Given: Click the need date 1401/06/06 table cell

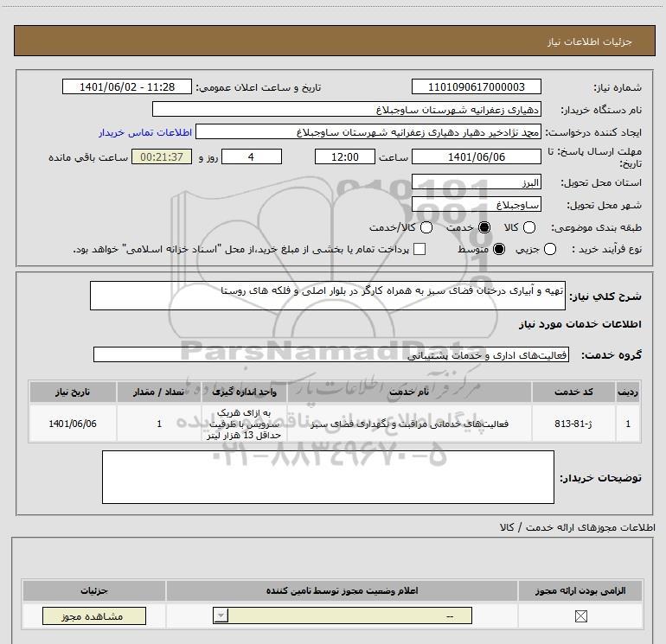Looking at the screenshot, I should point(73,424).
